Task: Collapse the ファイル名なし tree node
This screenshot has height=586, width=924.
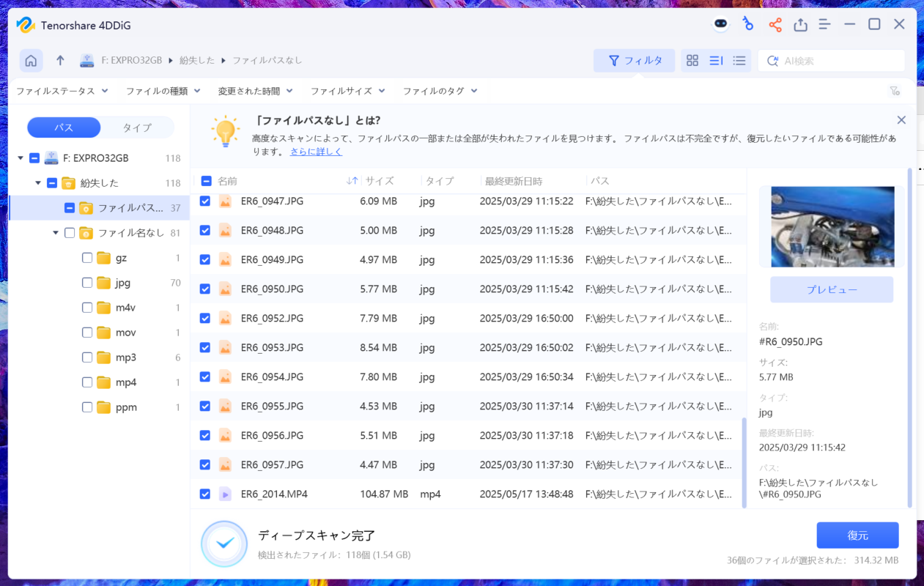Action: tap(56, 233)
